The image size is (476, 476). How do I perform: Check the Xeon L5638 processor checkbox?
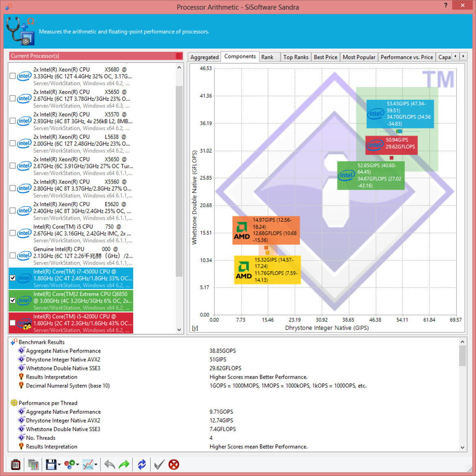coord(13,143)
